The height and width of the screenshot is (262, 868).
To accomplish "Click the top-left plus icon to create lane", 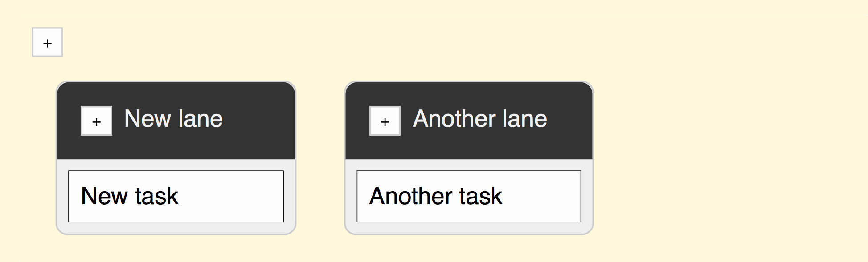I will (47, 42).
